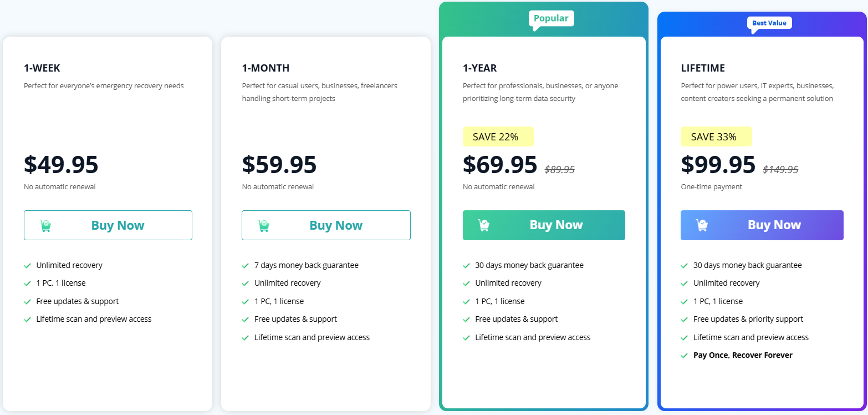Purchase the 1-Year plan with green button

pyautogui.click(x=544, y=225)
